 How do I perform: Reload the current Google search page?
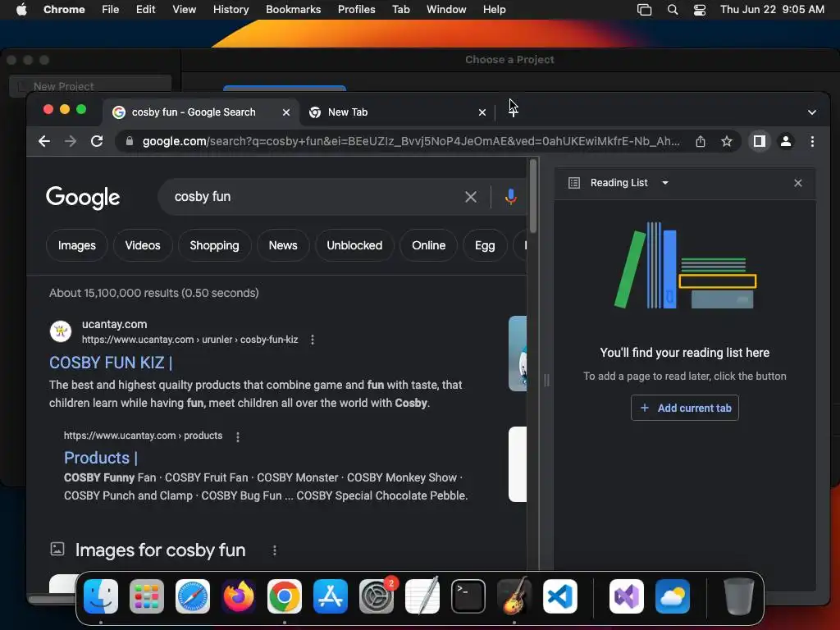click(97, 141)
